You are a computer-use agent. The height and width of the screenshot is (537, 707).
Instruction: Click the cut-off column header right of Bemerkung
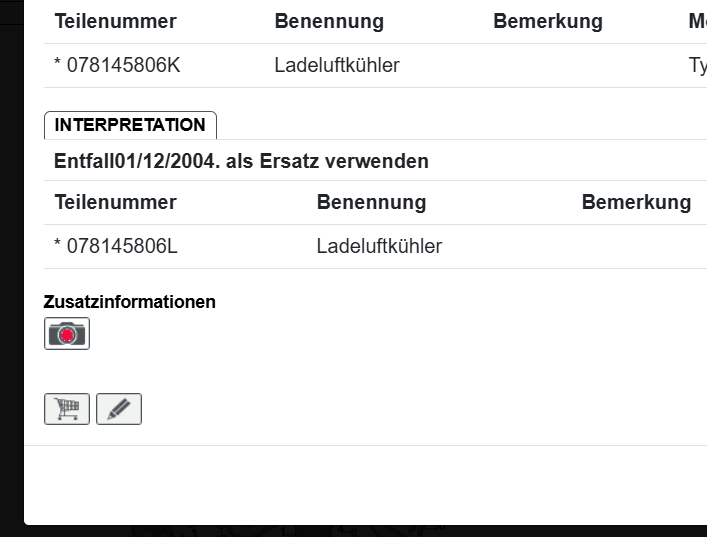pyautogui.click(x=697, y=22)
